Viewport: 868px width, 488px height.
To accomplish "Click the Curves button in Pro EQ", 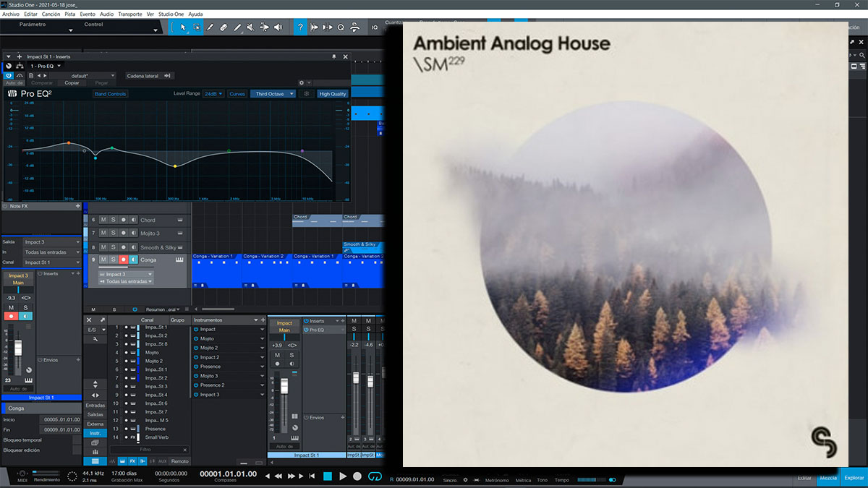I will [x=237, y=94].
